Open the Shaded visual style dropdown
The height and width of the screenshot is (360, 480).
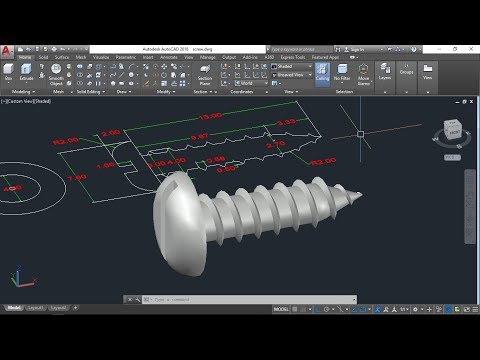click(x=291, y=66)
